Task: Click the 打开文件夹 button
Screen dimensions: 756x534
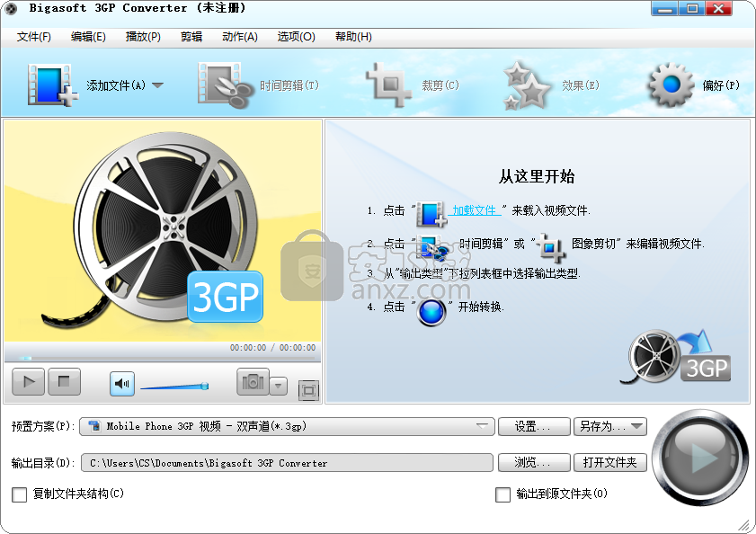Action: 609,463
